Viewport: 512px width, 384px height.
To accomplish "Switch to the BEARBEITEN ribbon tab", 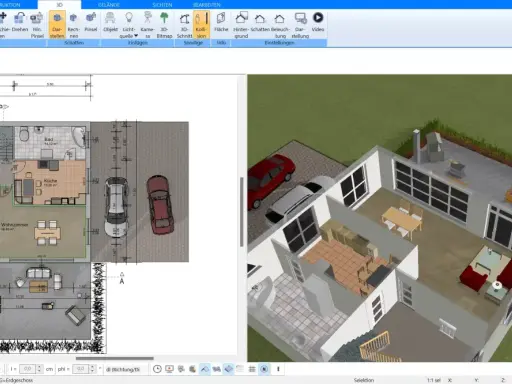I will [207, 5].
